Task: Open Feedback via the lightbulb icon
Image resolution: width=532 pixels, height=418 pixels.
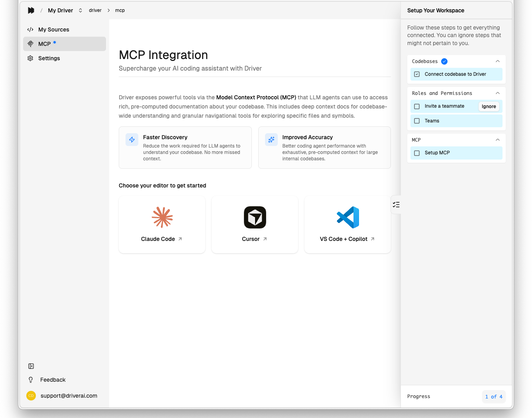Action: pos(31,380)
